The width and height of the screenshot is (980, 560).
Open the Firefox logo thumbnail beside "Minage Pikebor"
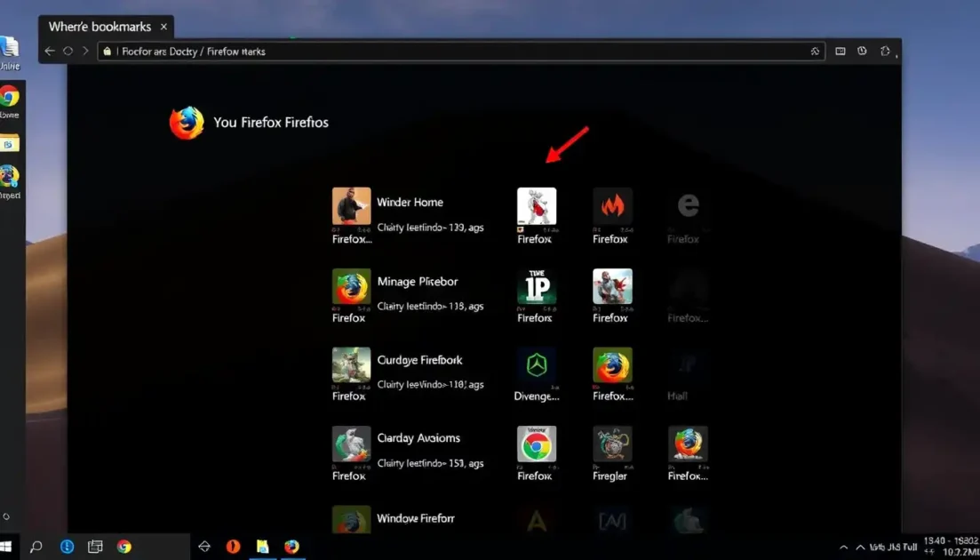click(351, 286)
